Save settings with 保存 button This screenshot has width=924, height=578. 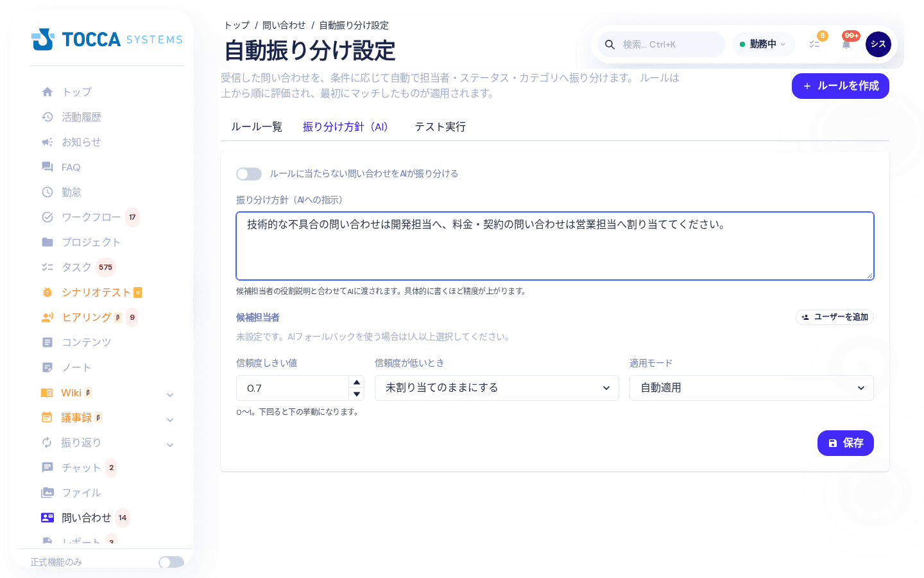coord(846,443)
